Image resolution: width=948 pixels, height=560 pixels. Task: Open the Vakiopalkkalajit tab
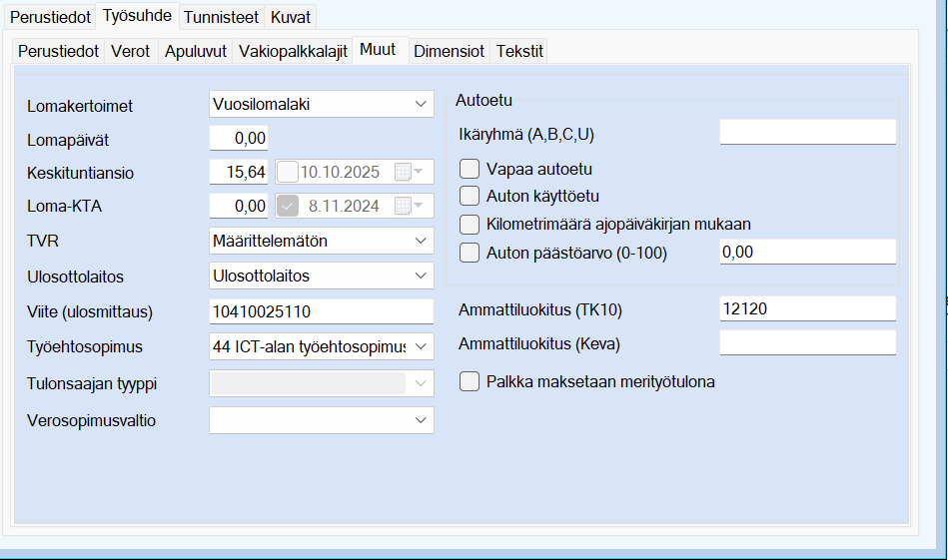(x=293, y=52)
